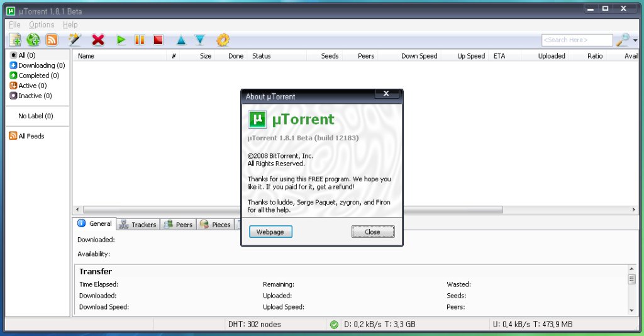
Task: Minimize the µTorrent window
Action: 590,8
